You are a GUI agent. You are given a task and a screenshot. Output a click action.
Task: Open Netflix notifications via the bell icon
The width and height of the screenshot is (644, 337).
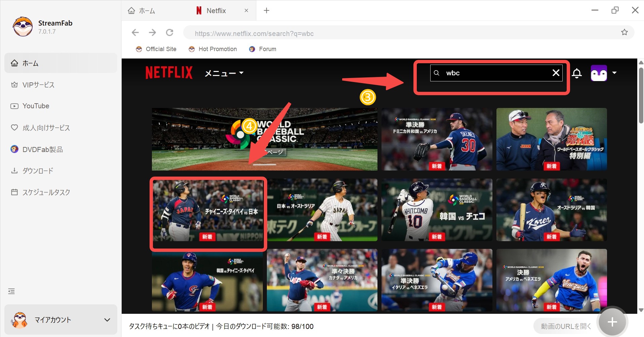point(577,73)
